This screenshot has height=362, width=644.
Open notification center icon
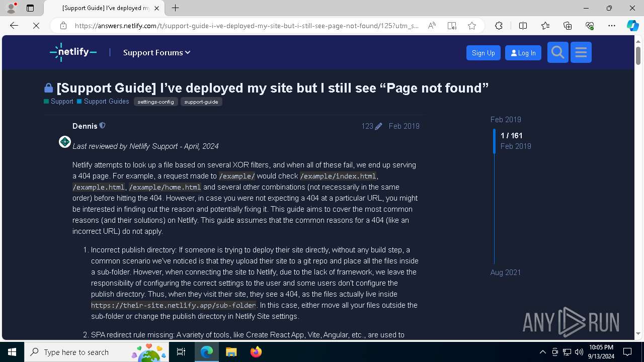627,352
